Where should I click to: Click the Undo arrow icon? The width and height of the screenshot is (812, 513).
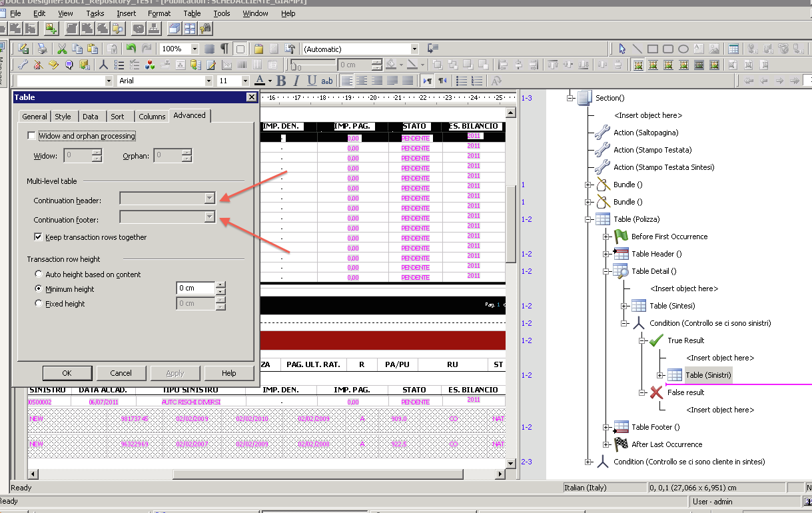(x=131, y=49)
